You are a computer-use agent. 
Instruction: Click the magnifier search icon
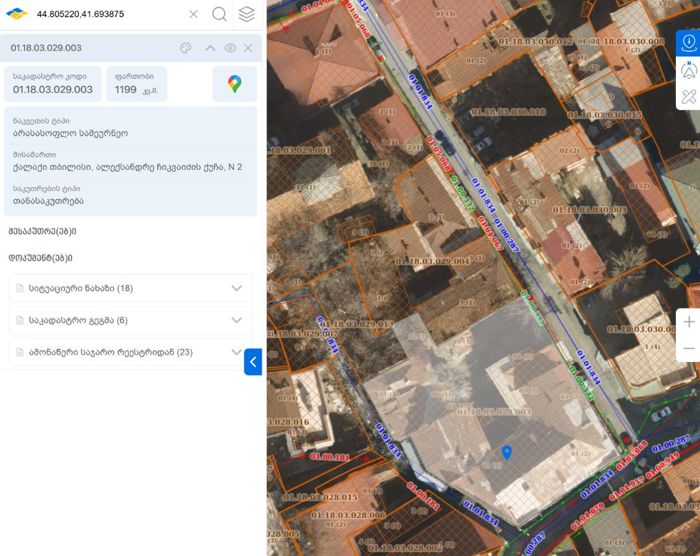click(219, 14)
